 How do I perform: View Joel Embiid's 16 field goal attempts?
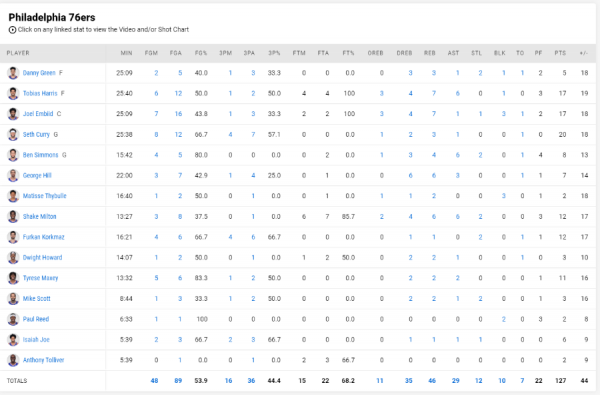(178, 114)
